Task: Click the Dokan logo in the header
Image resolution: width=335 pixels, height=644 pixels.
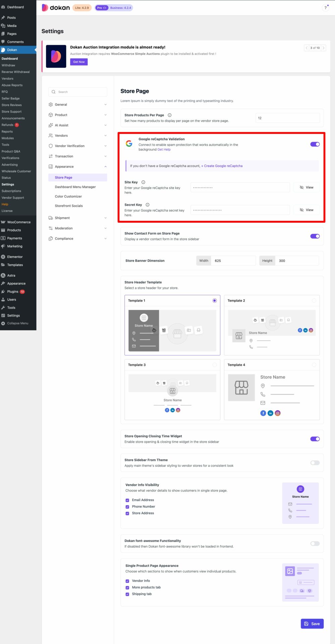Action: coord(56,8)
